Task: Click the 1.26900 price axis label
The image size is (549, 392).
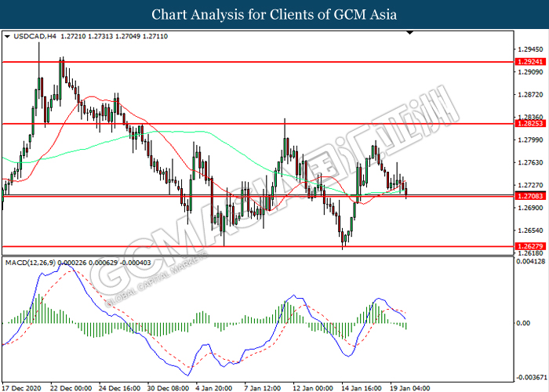Action: (530, 208)
